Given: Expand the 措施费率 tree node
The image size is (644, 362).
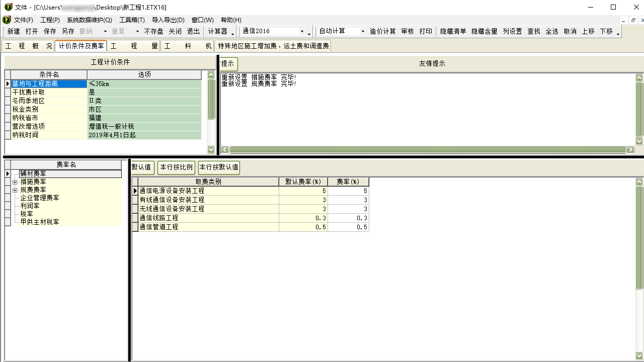Looking at the screenshot, I should click(x=15, y=182).
